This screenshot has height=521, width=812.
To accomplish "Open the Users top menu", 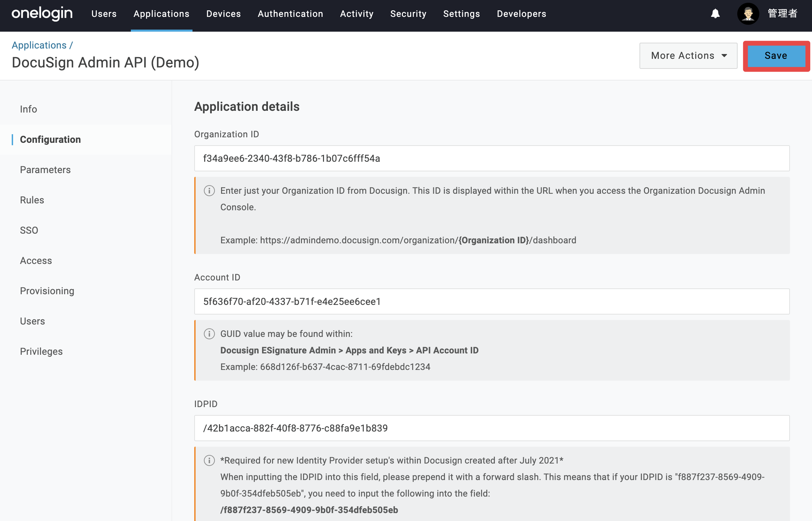I will pos(104,14).
